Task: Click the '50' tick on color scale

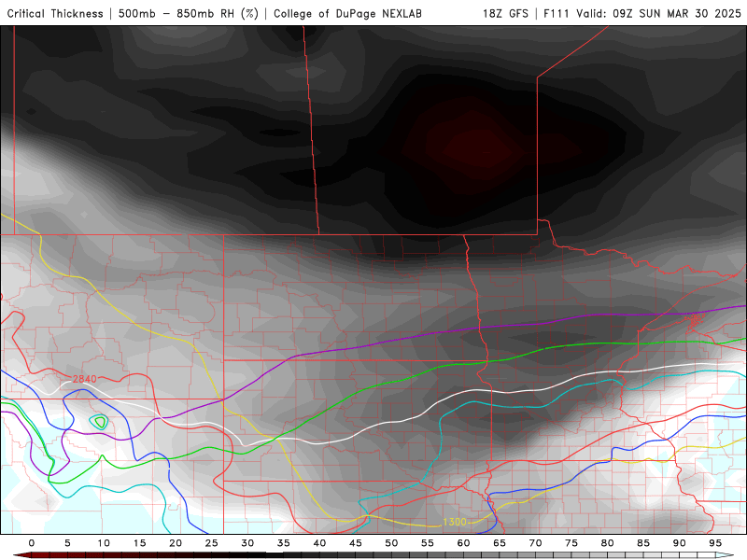Action: (391, 543)
